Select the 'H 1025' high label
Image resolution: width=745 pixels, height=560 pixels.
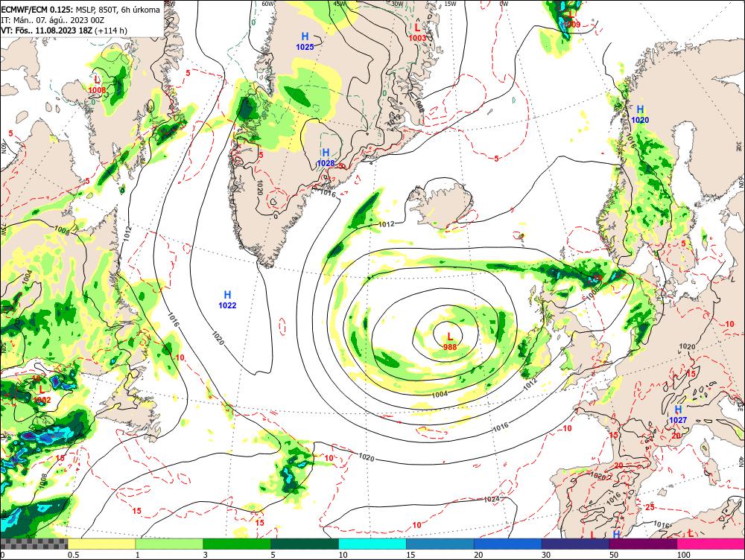click(305, 41)
